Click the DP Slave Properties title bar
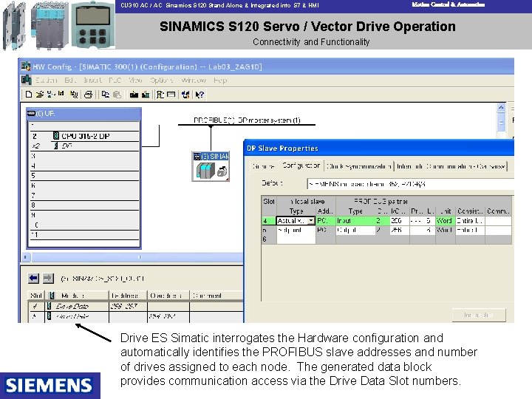Image resolution: width=532 pixels, height=399 pixels. (x=378, y=149)
